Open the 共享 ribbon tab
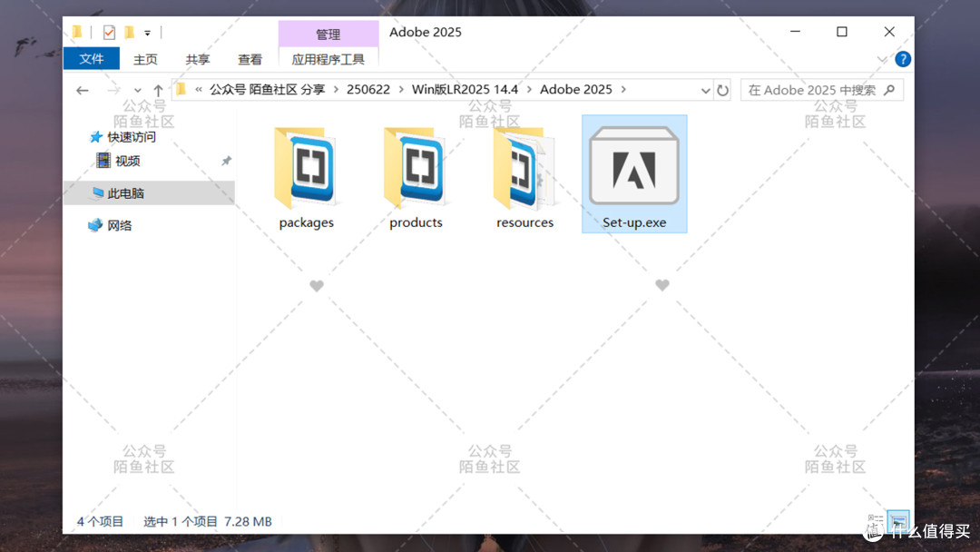980x552 pixels. click(198, 59)
